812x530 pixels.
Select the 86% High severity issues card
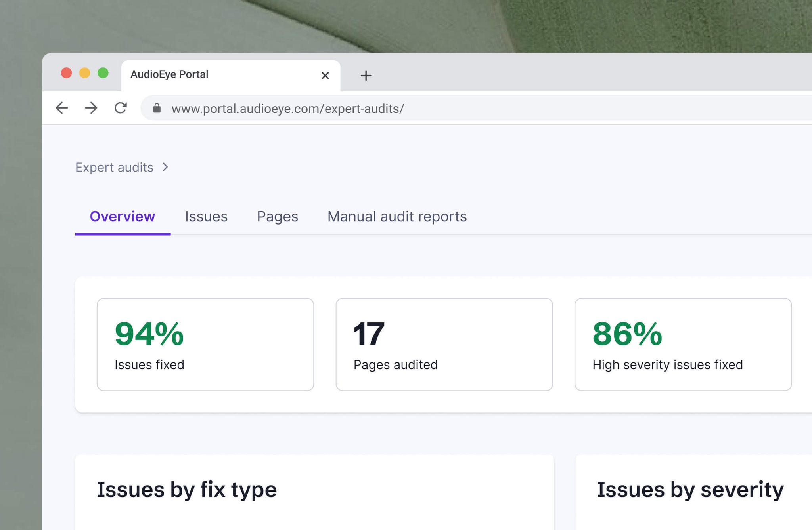pyautogui.click(x=683, y=344)
